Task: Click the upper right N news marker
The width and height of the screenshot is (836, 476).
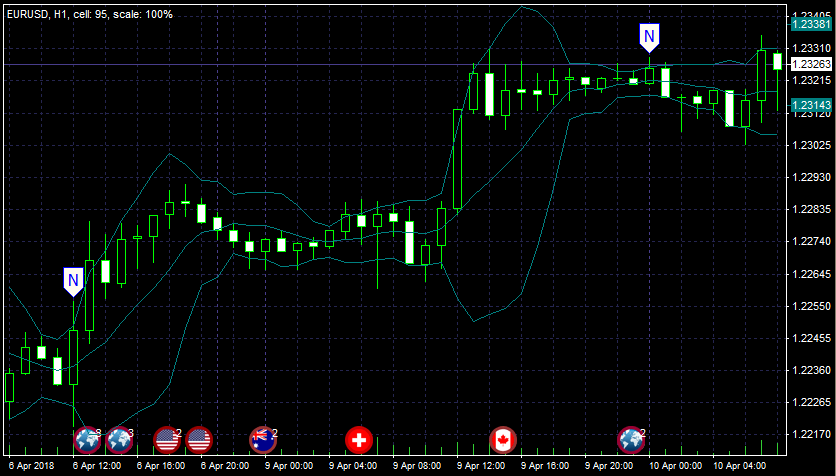Action: click(x=649, y=38)
